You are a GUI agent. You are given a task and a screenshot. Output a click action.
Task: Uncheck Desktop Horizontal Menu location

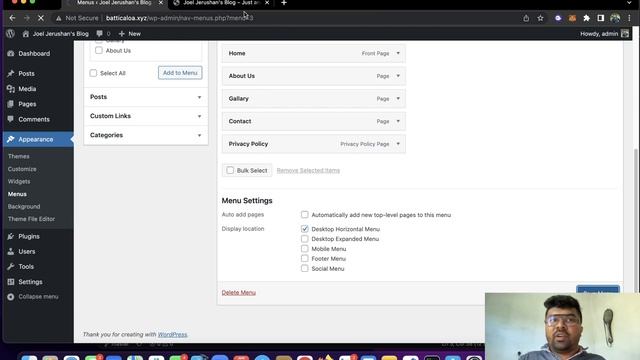pos(304,229)
